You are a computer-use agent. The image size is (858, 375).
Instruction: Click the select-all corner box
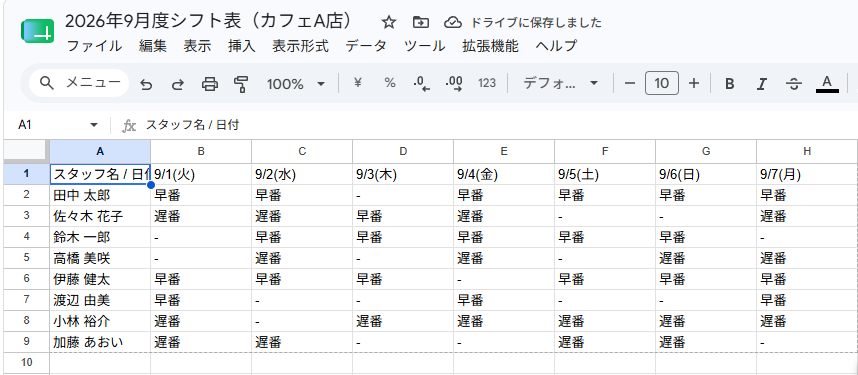click(x=27, y=151)
